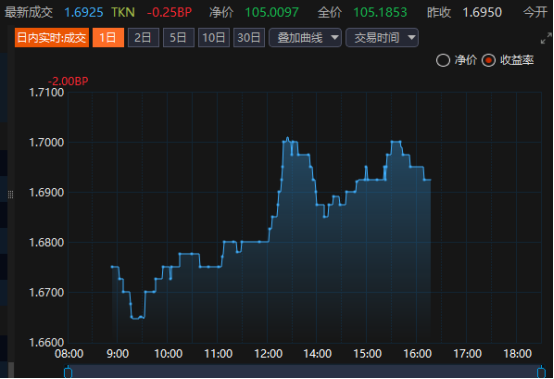The width and height of the screenshot is (554, 379).
Task: Click the 10:00 time axis label
Action: (168, 354)
